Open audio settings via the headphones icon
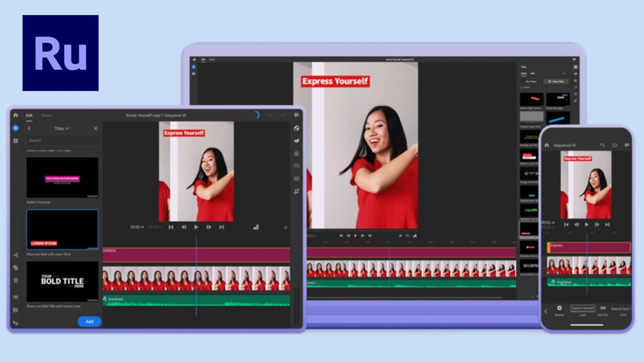 click(297, 166)
